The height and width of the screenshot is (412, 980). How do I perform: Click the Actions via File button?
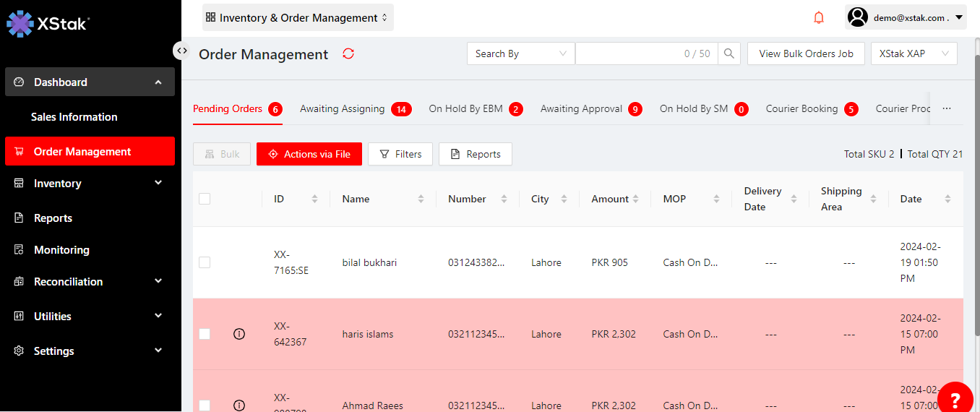[309, 154]
